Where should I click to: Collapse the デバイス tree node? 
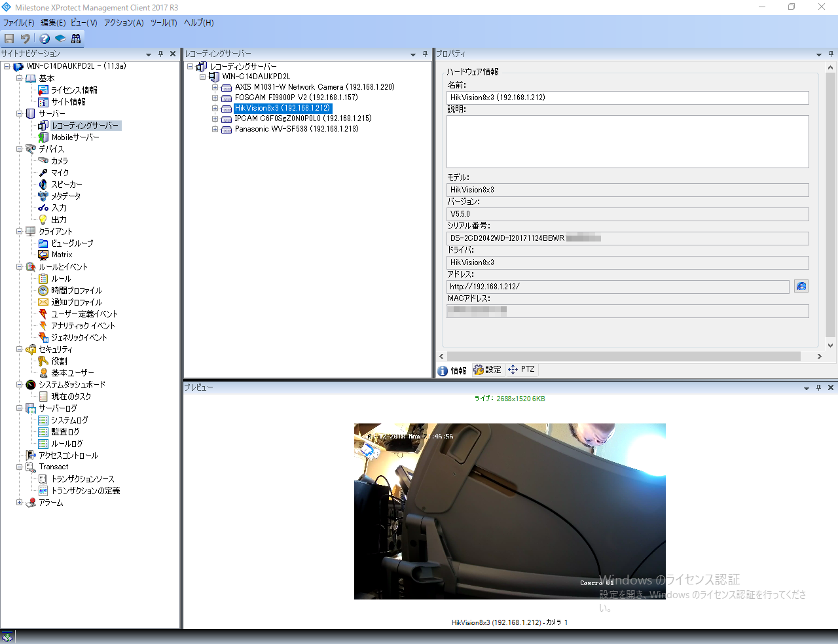coord(20,149)
